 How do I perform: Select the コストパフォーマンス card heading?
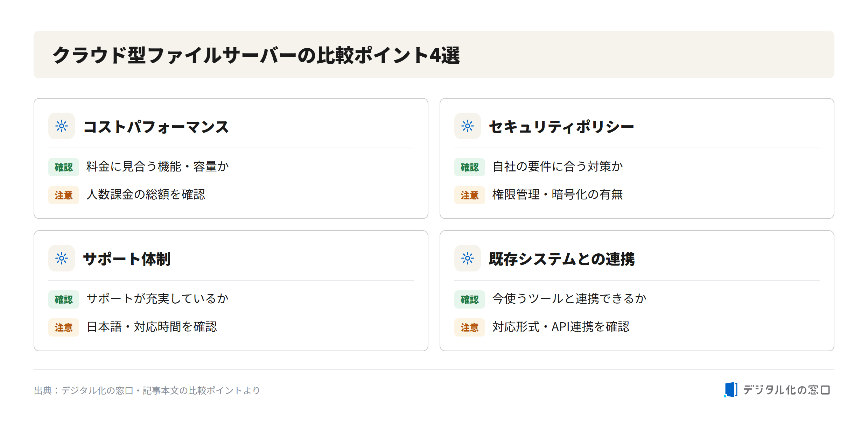156,127
